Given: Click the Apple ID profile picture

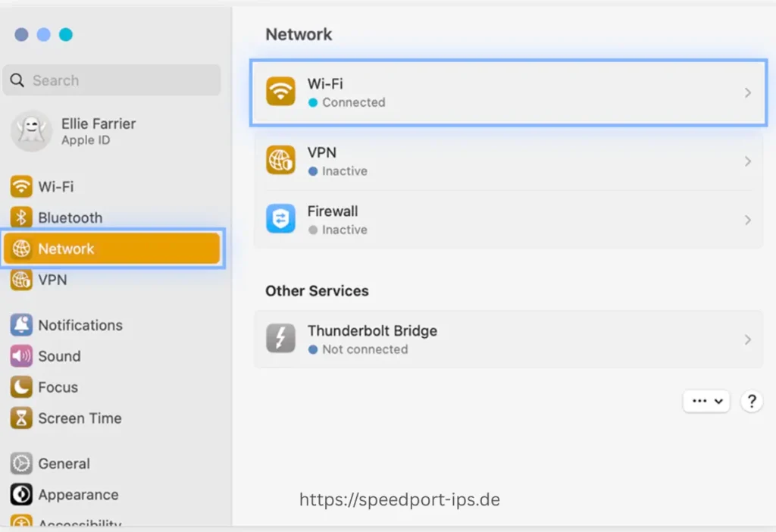Looking at the screenshot, I should point(32,131).
